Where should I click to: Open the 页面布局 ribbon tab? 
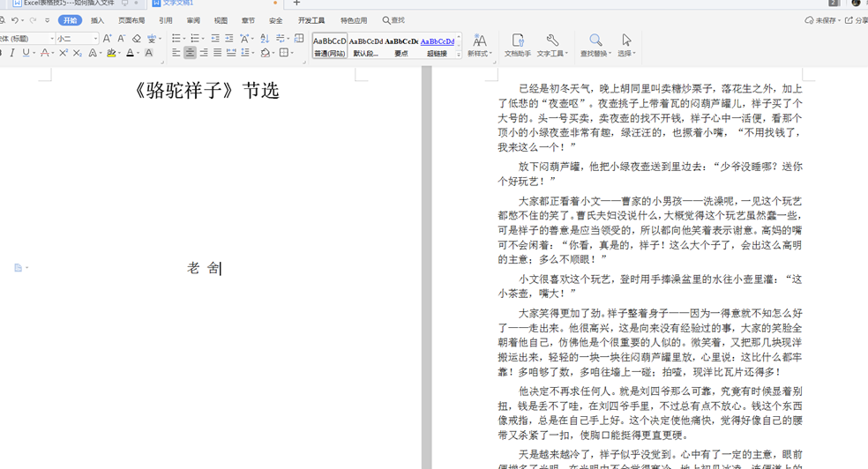131,20
